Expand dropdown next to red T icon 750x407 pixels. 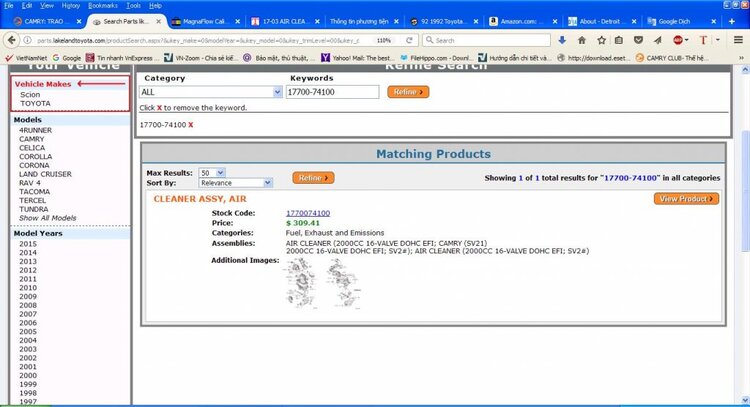717,41
